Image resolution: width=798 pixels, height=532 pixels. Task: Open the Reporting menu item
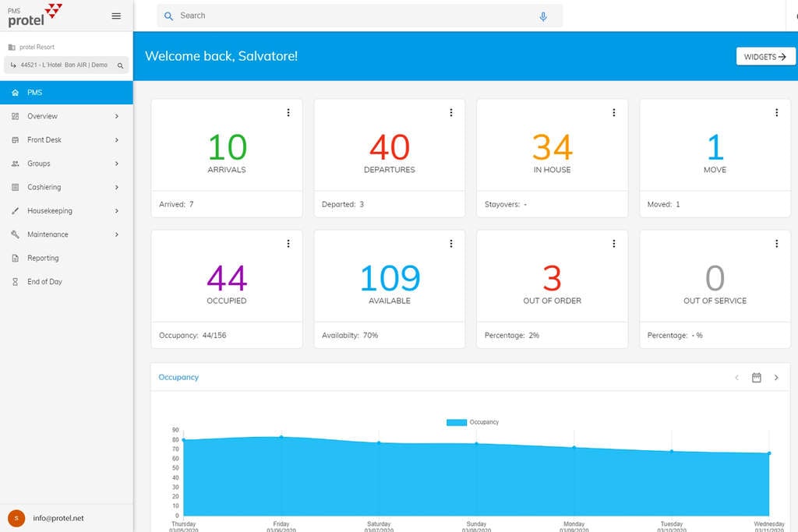click(x=43, y=258)
